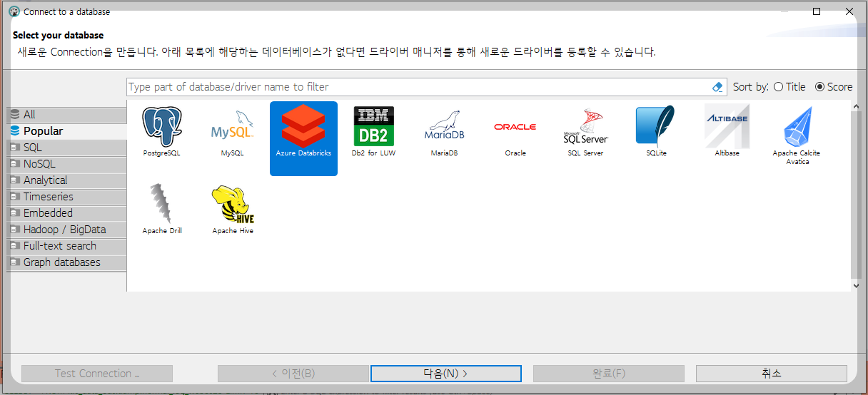Click the 취소 cancel button

772,374
